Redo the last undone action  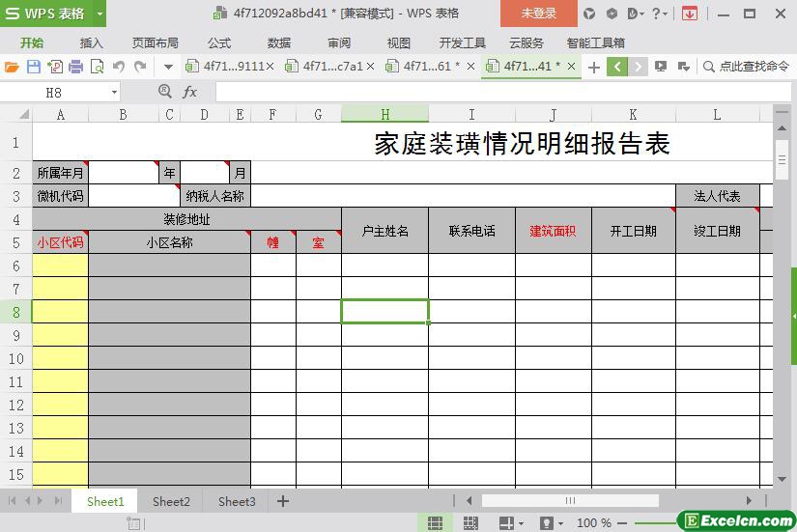(140, 67)
